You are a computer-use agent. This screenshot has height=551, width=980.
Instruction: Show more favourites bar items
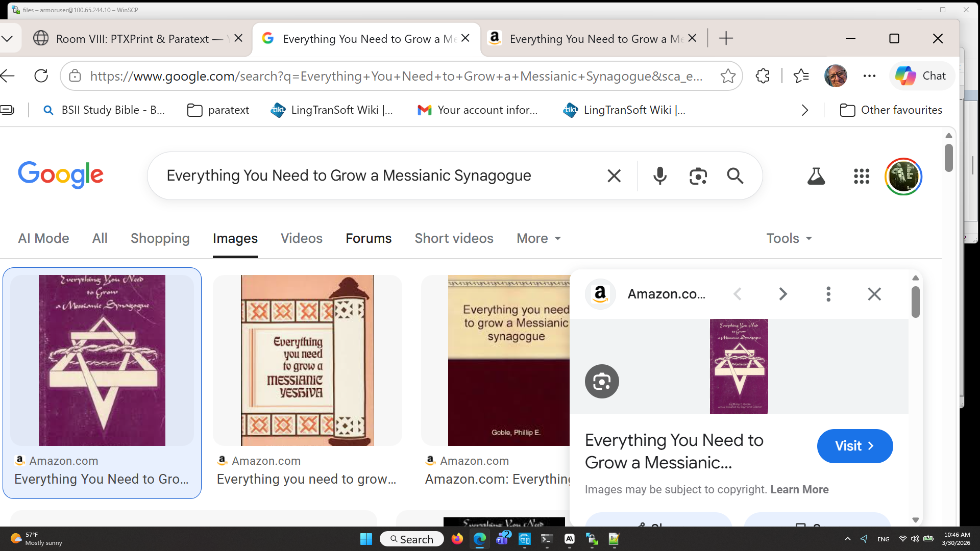click(x=805, y=110)
